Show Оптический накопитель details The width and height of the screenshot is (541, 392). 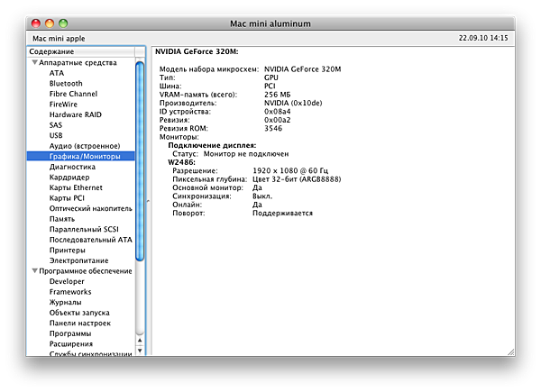pos(91,208)
